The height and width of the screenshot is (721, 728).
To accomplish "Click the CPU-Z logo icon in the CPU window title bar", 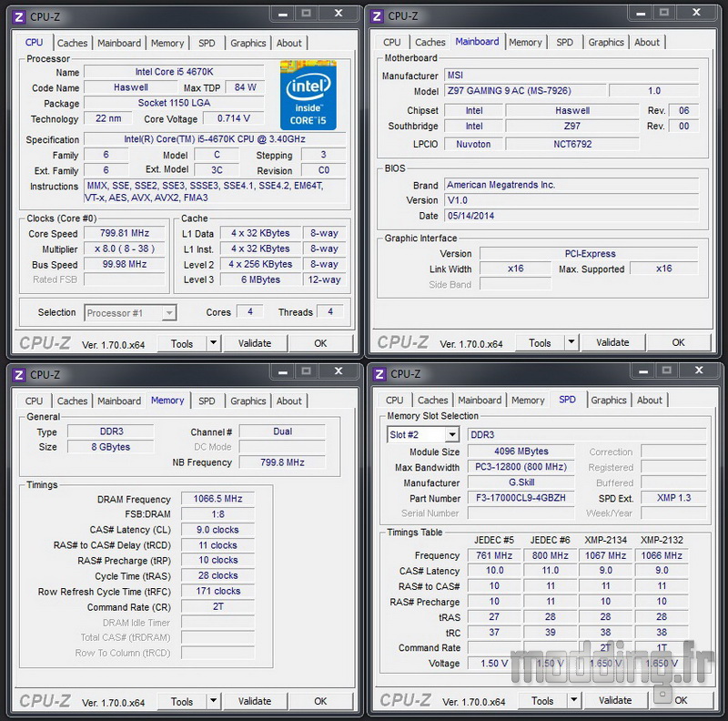I will (x=19, y=17).
